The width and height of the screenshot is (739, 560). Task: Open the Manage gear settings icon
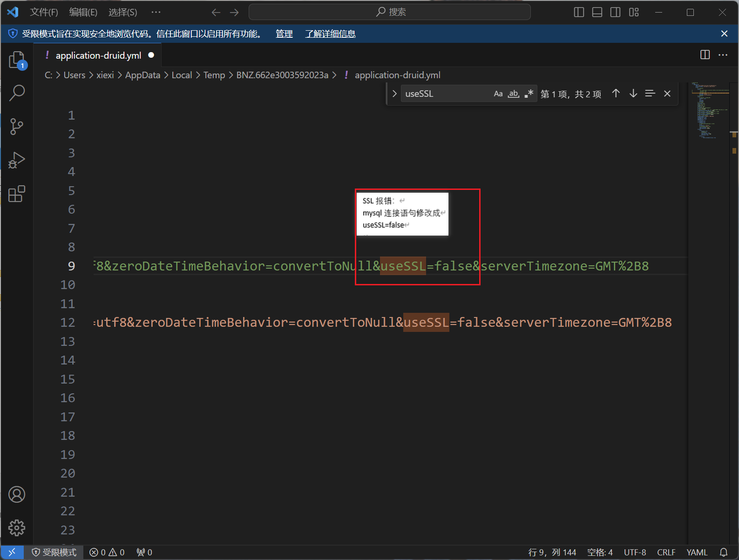17,528
